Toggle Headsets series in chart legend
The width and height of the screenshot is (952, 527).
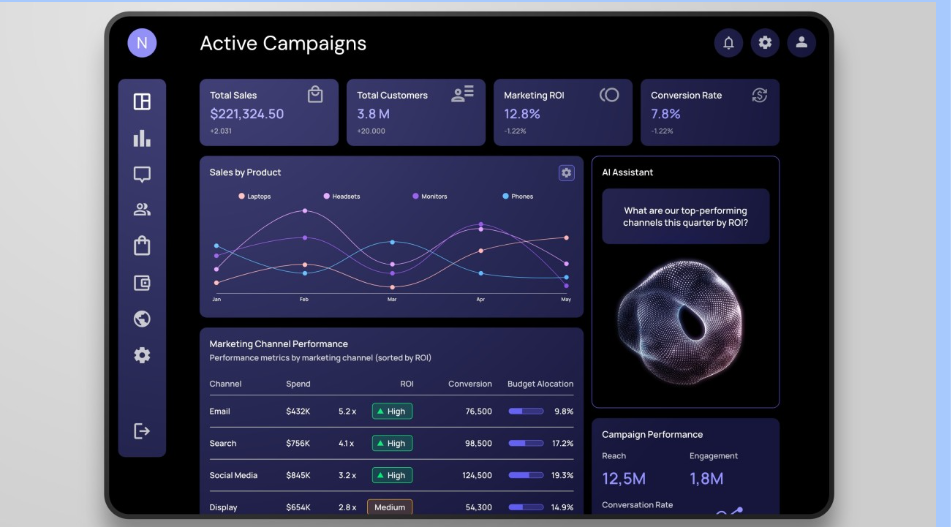coord(342,197)
